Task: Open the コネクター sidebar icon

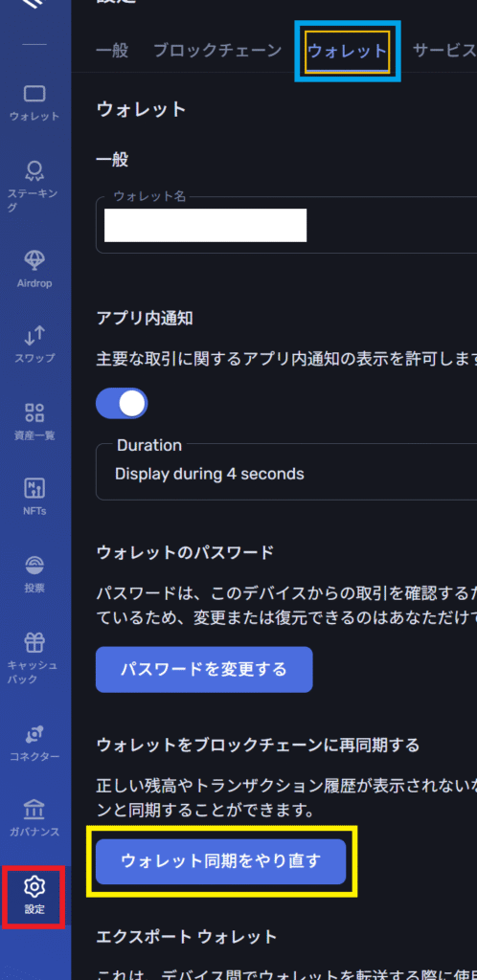Action: 34,733
